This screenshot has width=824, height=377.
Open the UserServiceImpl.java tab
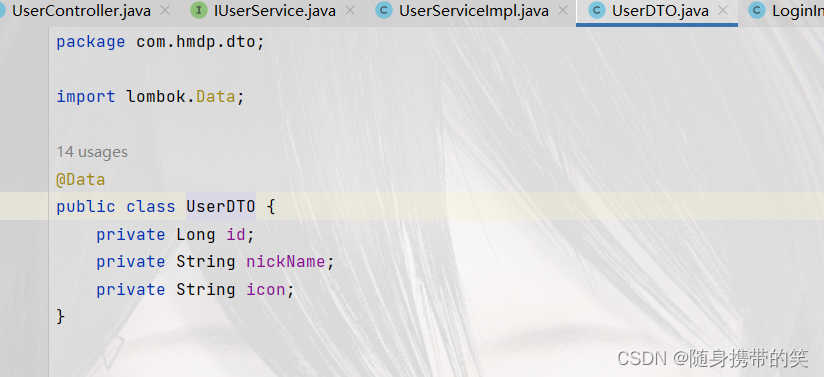(x=473, y=11)
